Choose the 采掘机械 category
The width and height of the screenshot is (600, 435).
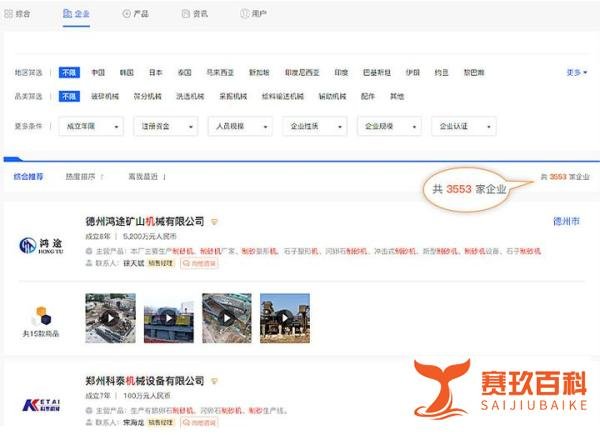click(x=233, y=96)
